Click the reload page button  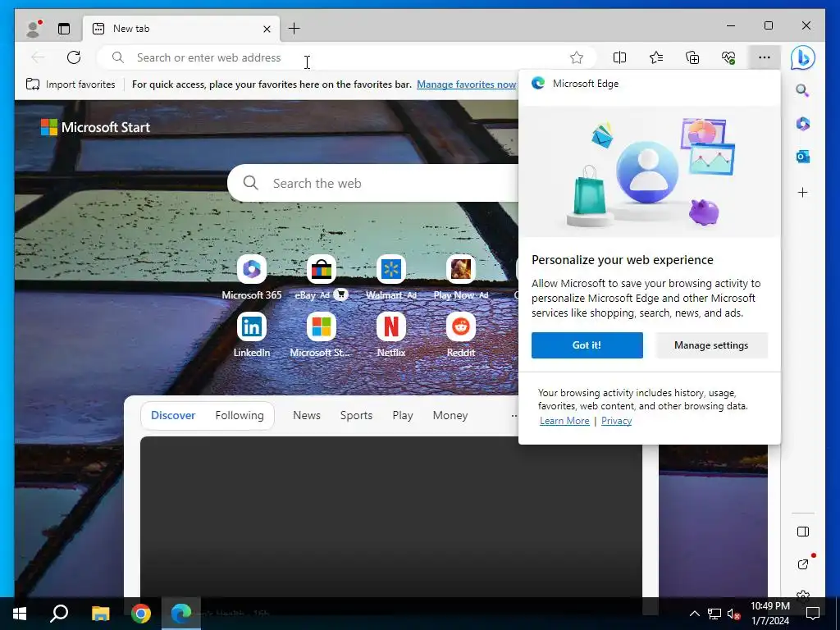(x=74, y=57)
